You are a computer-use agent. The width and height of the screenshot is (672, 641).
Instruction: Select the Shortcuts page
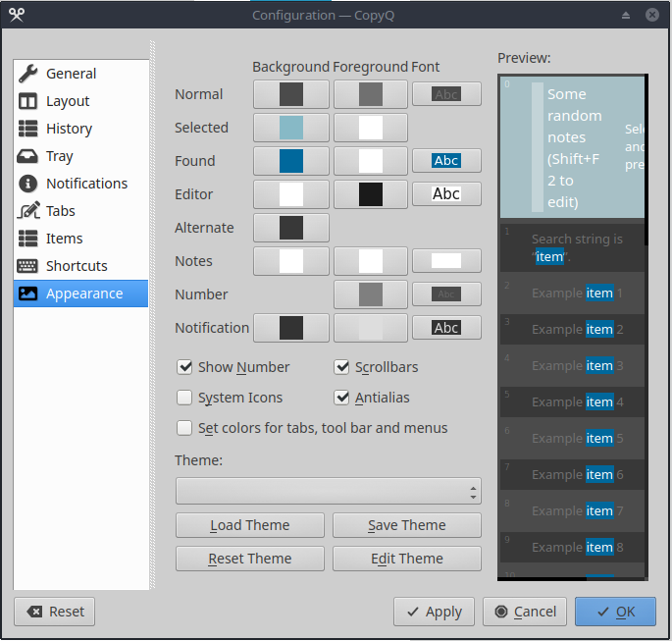click(x=81, y=266)
